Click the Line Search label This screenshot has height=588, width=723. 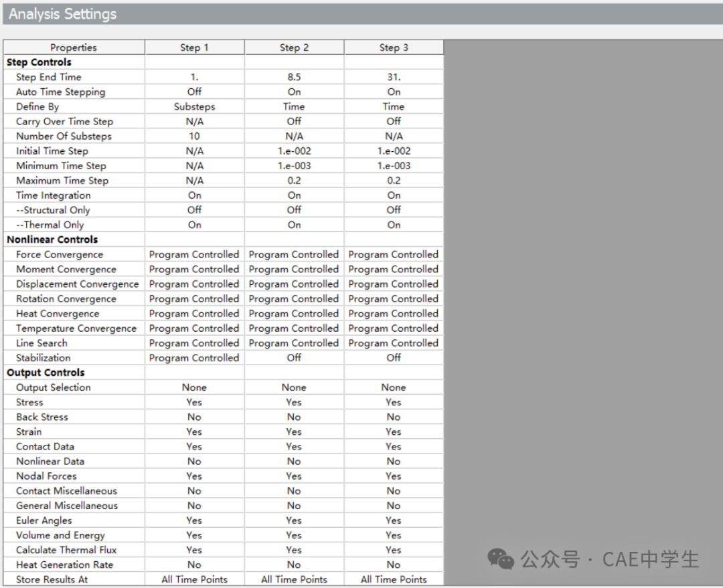[42, 343]
